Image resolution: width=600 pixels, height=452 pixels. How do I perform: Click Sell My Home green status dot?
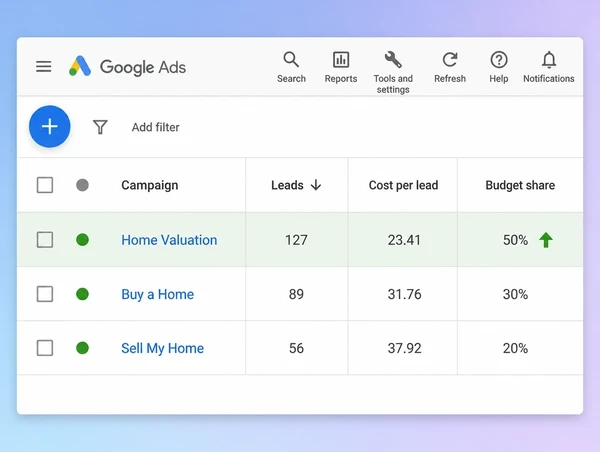82,348
